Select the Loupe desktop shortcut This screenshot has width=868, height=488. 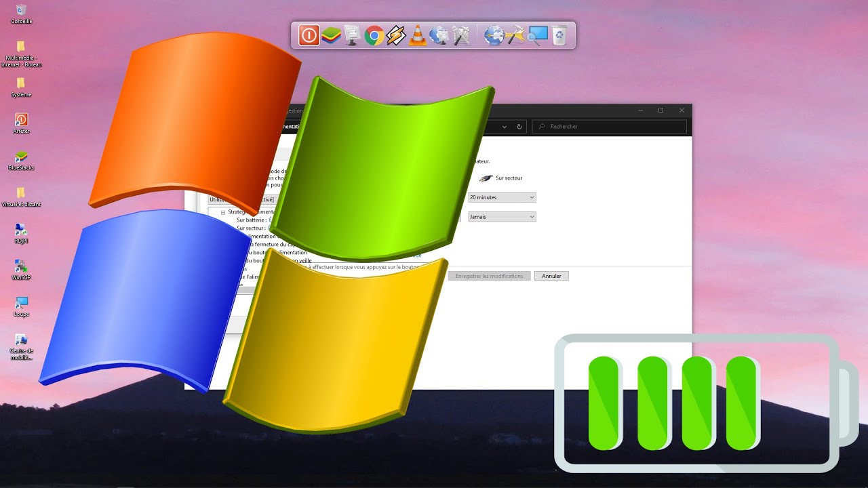pos(21,306)
